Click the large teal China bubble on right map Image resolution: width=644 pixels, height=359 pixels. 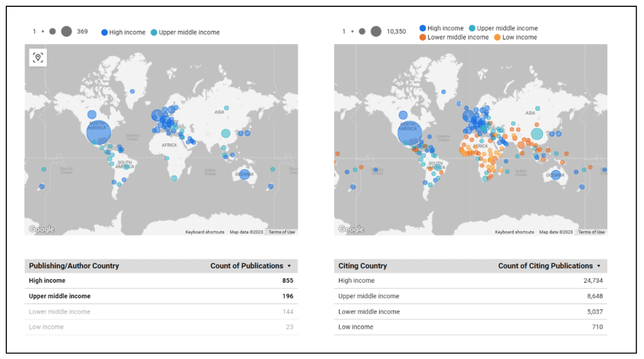(537, 134)
